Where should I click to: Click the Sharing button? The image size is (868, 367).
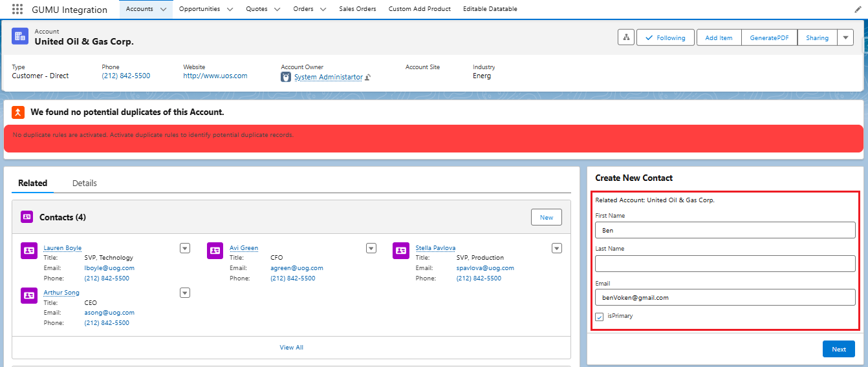[817, 37]
